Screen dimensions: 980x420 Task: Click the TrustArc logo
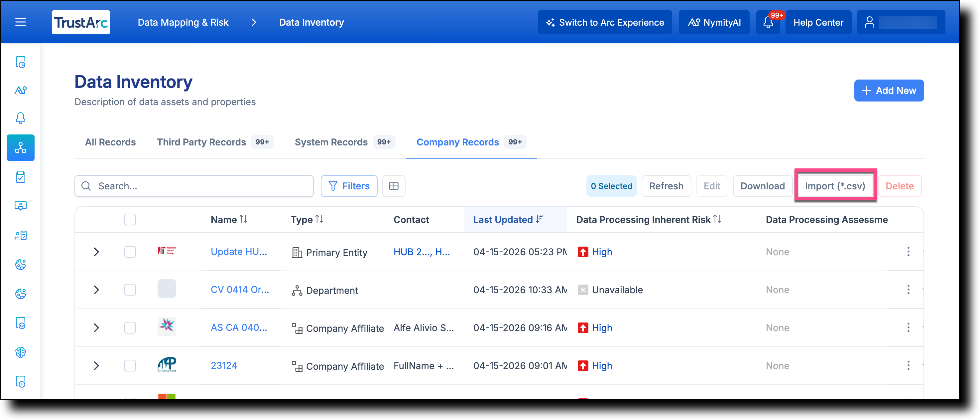81,22
